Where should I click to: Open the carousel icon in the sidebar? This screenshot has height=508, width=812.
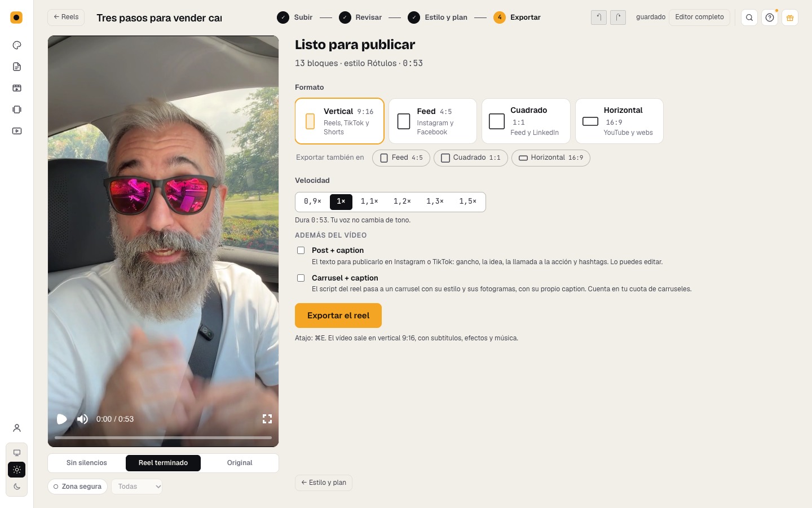coord(17,110)
